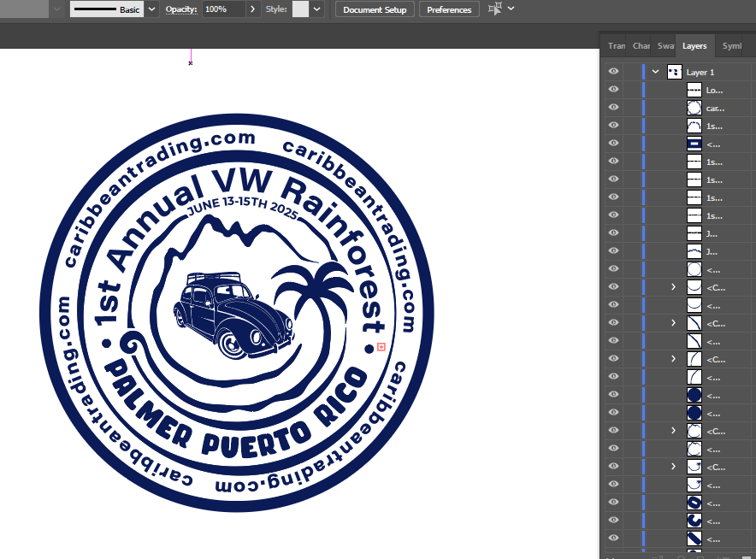Expand the '<C...' group with bottom-arc thumbnail

pyautogui.click(x=674, y=287)
